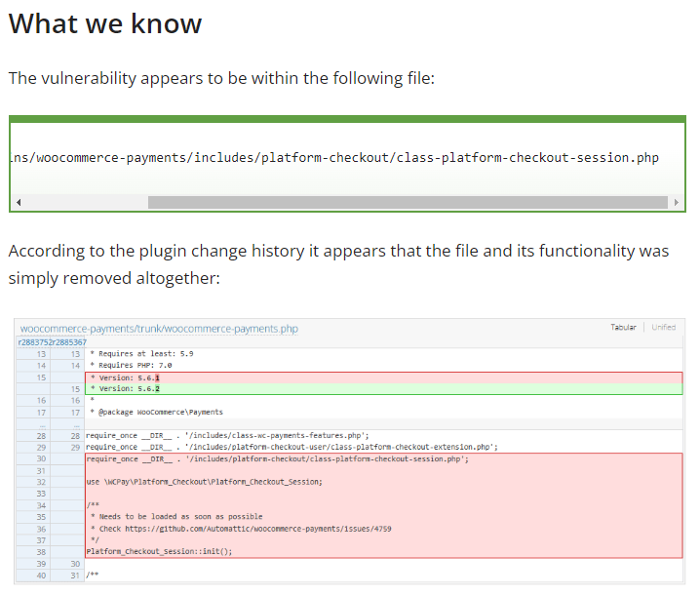
Task: Click old line number 30 in diff gutter
Action: click(x=41, y=458)
